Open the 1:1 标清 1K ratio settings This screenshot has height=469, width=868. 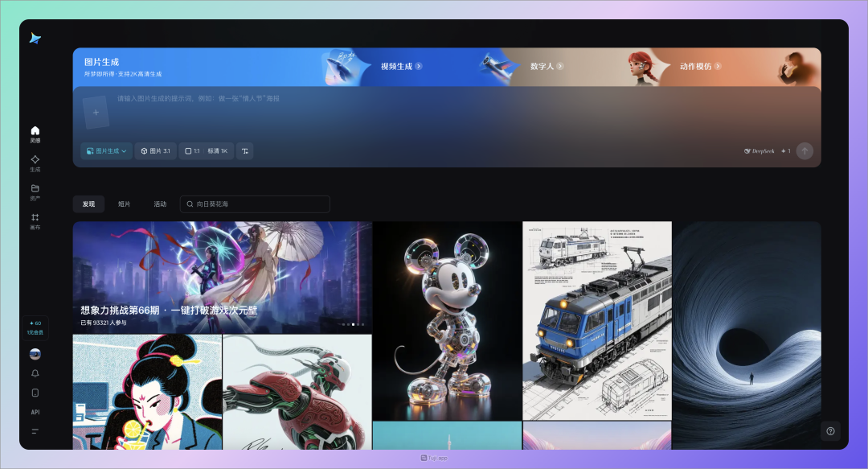tap(206, 150)
